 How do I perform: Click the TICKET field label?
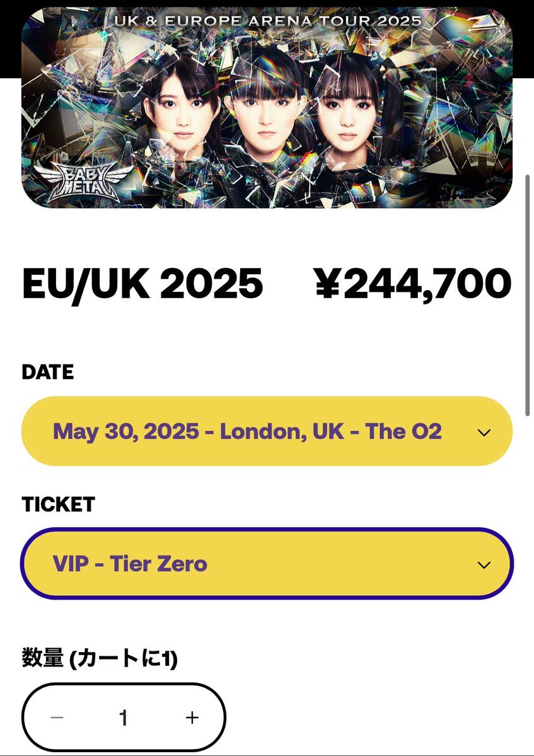[58, 504]
